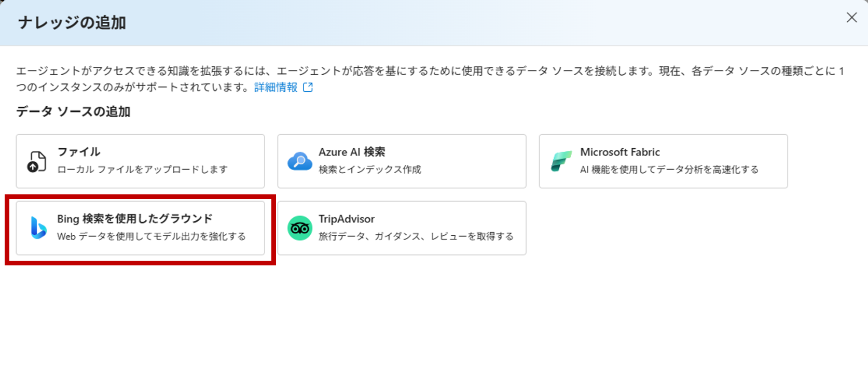This screenshot has height=382, width=868.
Task: Click the Bing logo icon
Action: 38,228
